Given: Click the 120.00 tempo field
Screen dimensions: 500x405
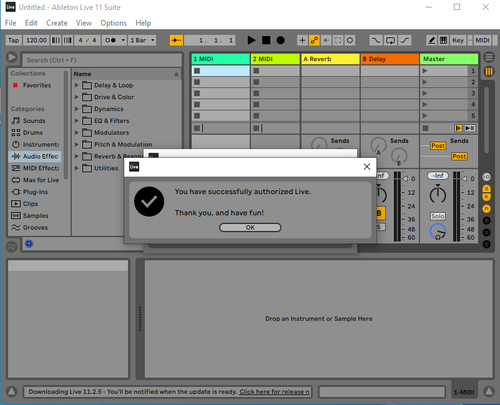Looking at the screenshot, I should pyautogui.click(x=36, y=40).
